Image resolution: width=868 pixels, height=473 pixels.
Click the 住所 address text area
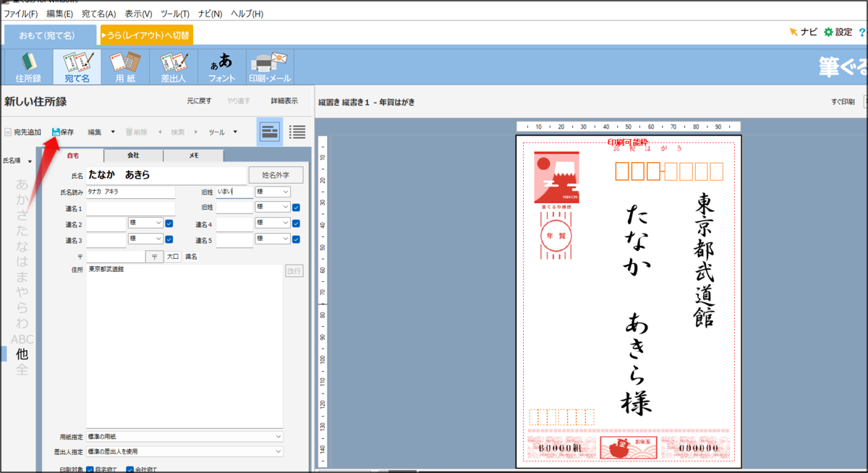click(x=184, y=346)
